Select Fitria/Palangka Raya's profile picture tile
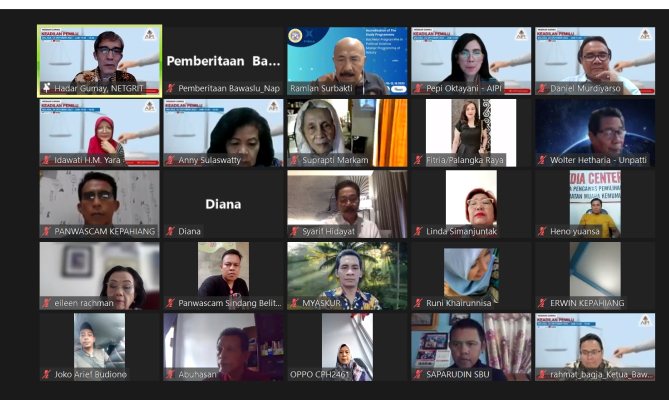The image size is (669, 400). [x=470, y=128]
